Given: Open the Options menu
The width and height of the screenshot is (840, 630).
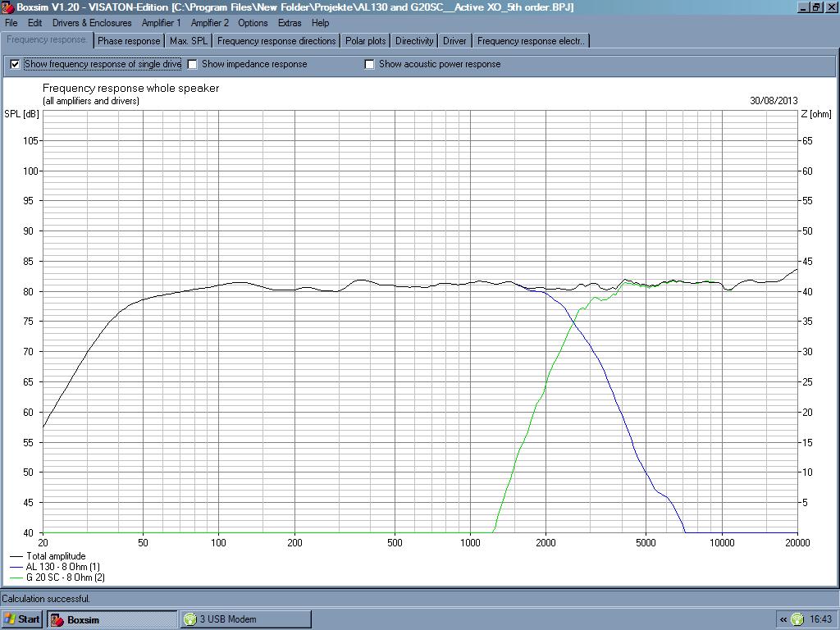Looking at the screenshot, I should coord(253,23).
